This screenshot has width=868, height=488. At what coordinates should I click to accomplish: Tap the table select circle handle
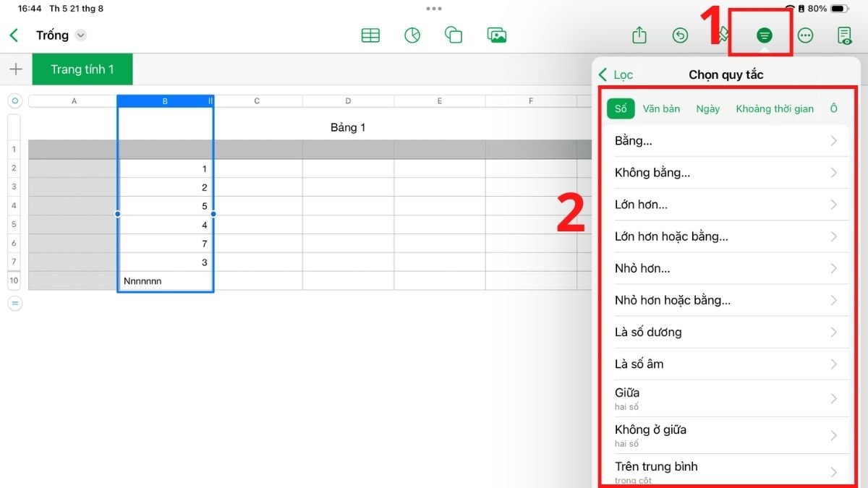[x=15, y=101]
